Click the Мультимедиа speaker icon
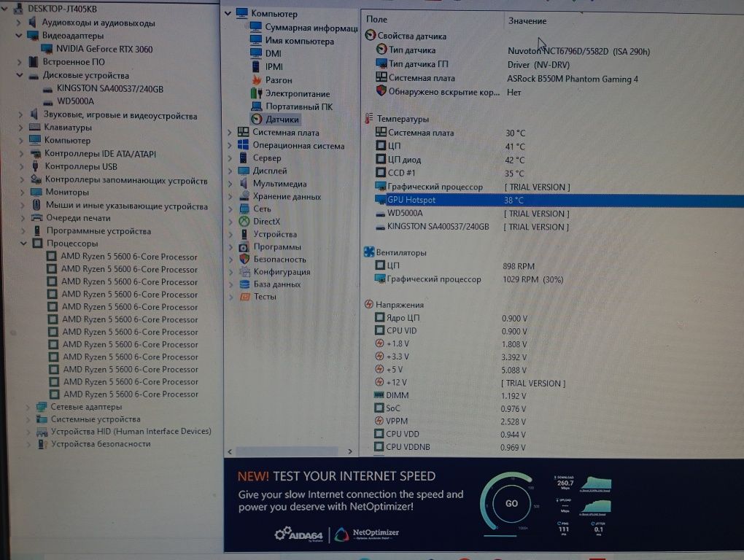Image resolution: width=744 pixels, height=560 pixels. 244,183
